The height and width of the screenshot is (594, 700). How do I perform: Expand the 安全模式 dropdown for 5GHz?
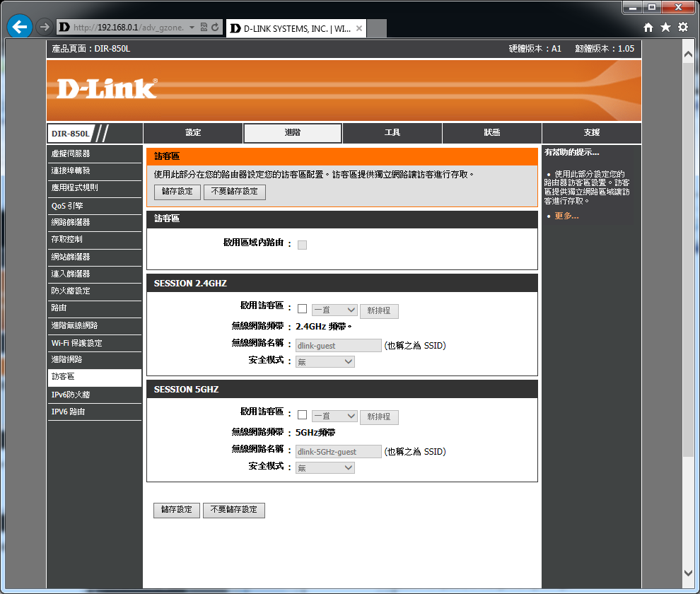pos(325,467)
